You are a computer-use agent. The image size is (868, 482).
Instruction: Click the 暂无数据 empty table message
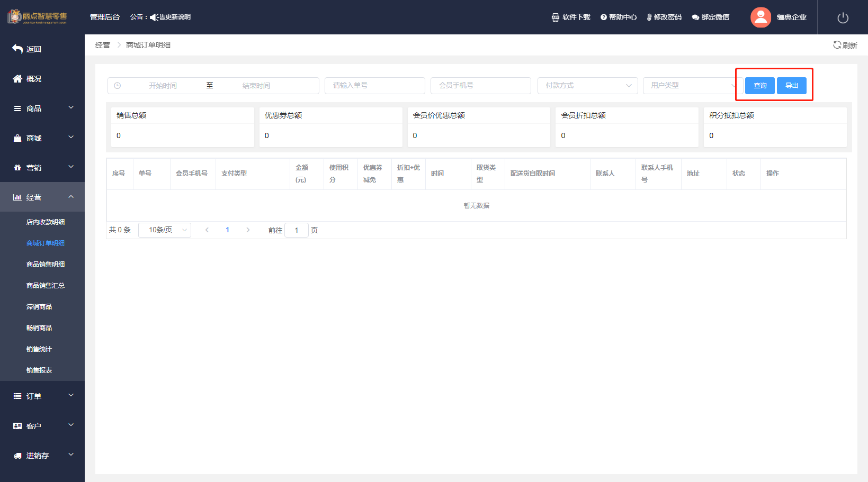point(477,205)
